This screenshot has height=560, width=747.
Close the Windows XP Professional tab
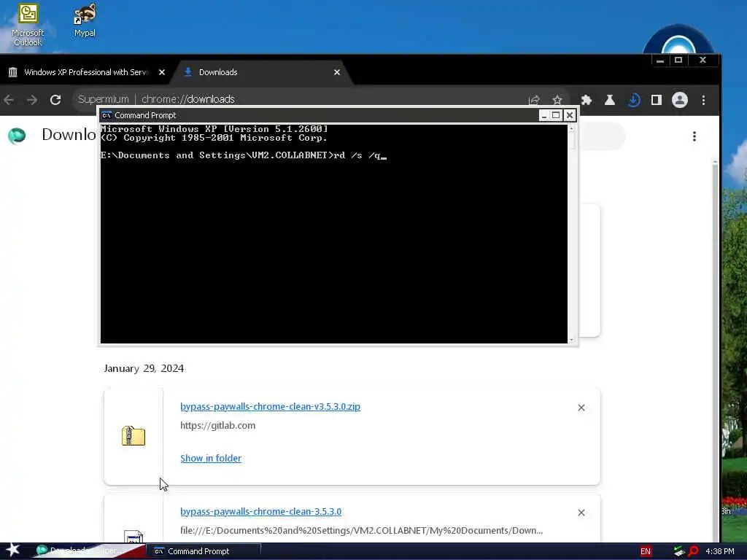162,72
